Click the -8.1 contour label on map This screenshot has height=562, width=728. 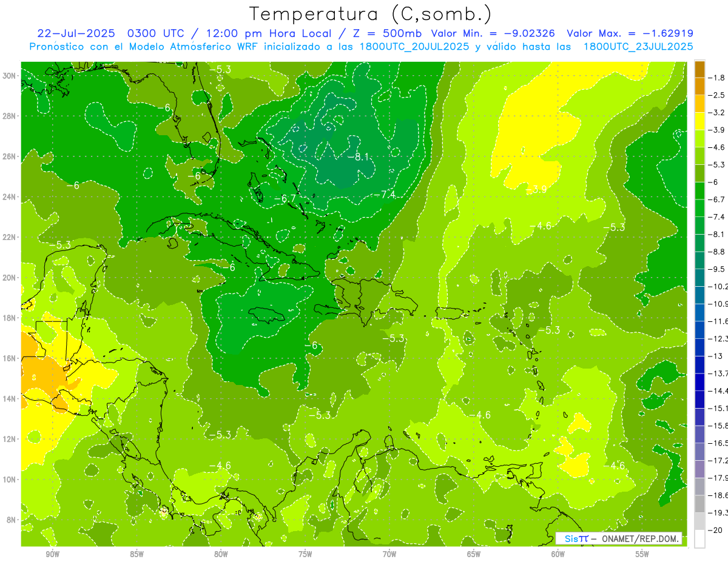[x=359, y=156]
